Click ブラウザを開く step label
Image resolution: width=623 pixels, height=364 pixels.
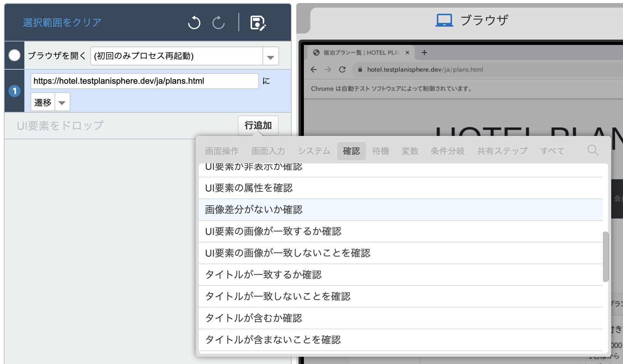click(57, 56)
